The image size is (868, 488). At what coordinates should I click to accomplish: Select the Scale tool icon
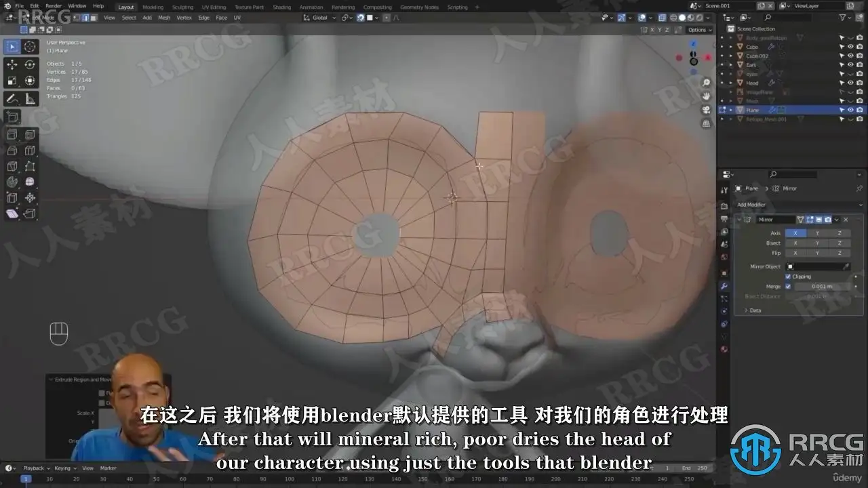(x=12, y=81)
